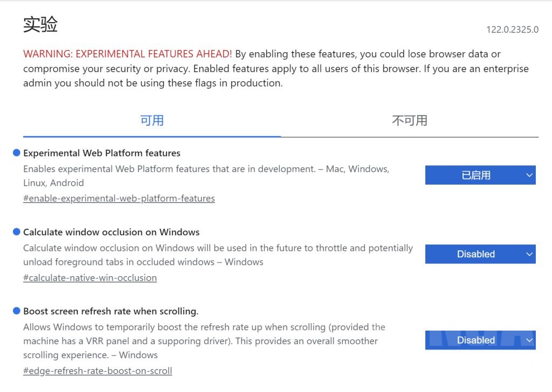The image size is (552, 392).
Task: Click blue dot beside Experimental Web Platform features
Action: [16, 153]
